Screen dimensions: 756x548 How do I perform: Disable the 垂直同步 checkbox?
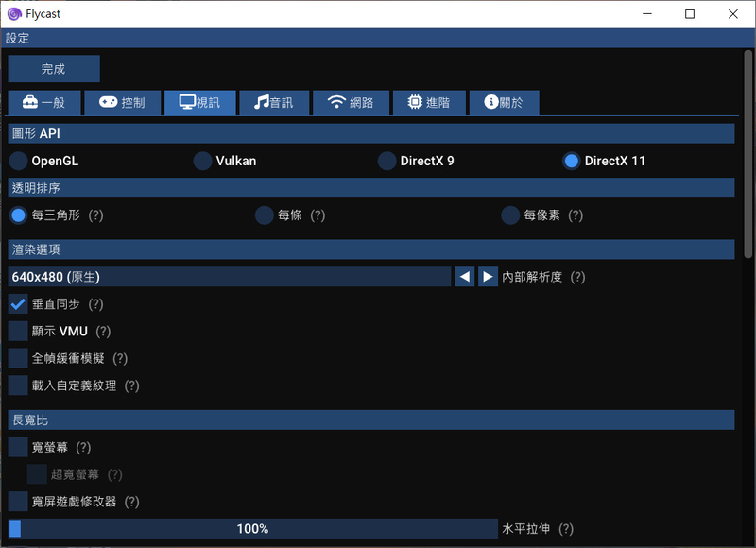pos(18,304)
